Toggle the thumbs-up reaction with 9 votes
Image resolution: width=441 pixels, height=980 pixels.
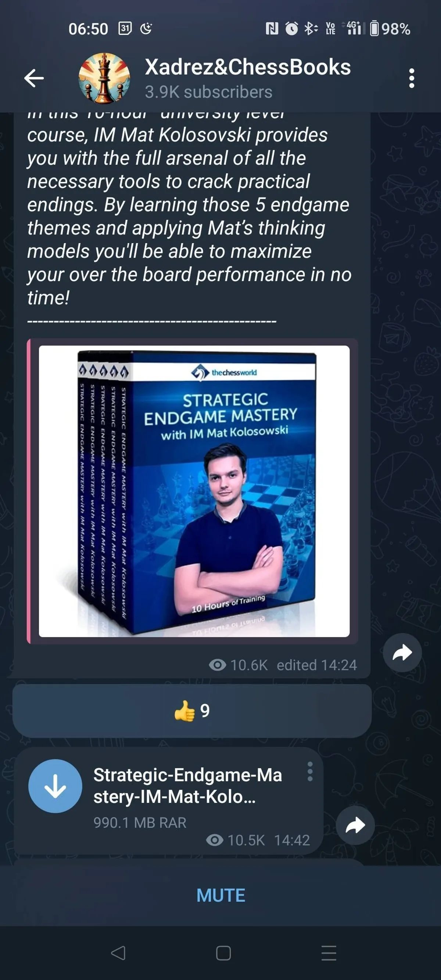click(192, 711)
